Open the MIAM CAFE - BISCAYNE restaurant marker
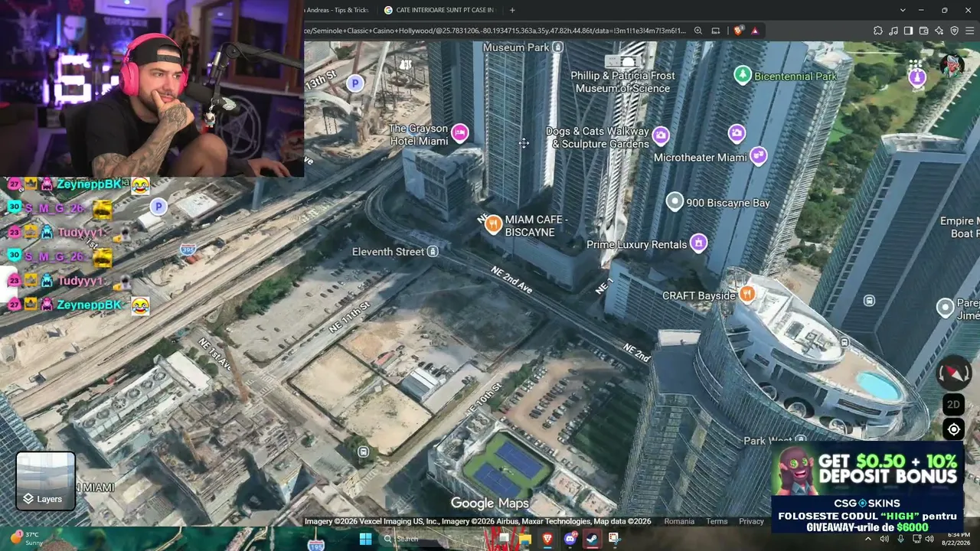Viewport: 980px width, 551px height. point(493,225)
